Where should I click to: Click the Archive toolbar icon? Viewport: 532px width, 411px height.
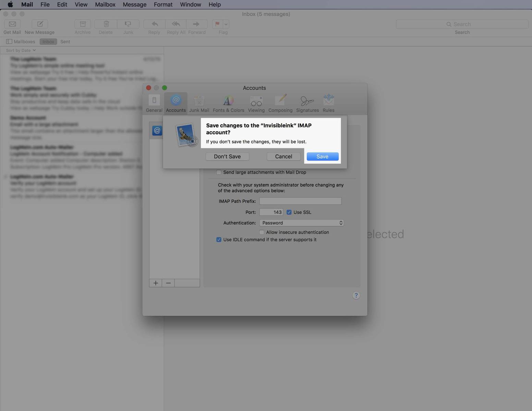(83, 24)
